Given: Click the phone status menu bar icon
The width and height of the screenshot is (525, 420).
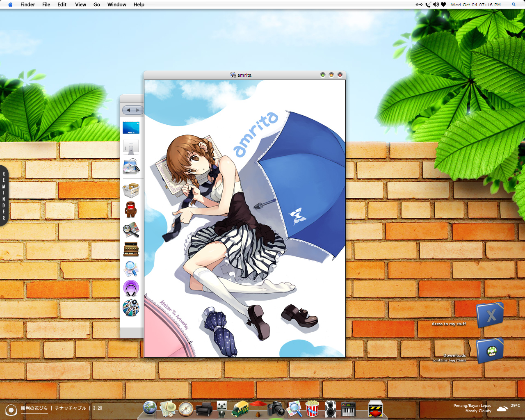Looking at the screenshot, I should click(428, 5).
